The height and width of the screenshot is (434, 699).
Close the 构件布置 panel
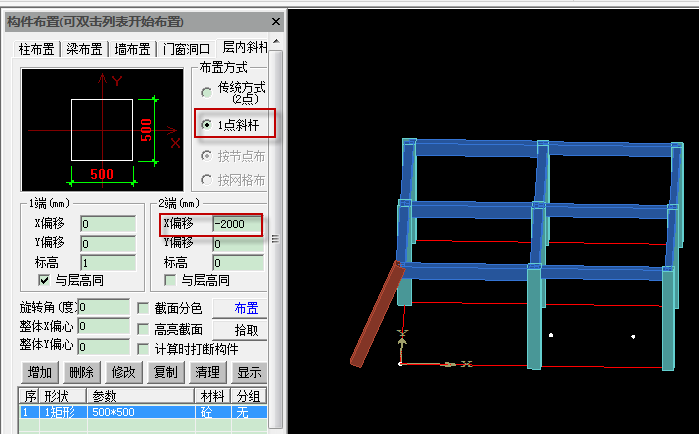coord(275,22)
